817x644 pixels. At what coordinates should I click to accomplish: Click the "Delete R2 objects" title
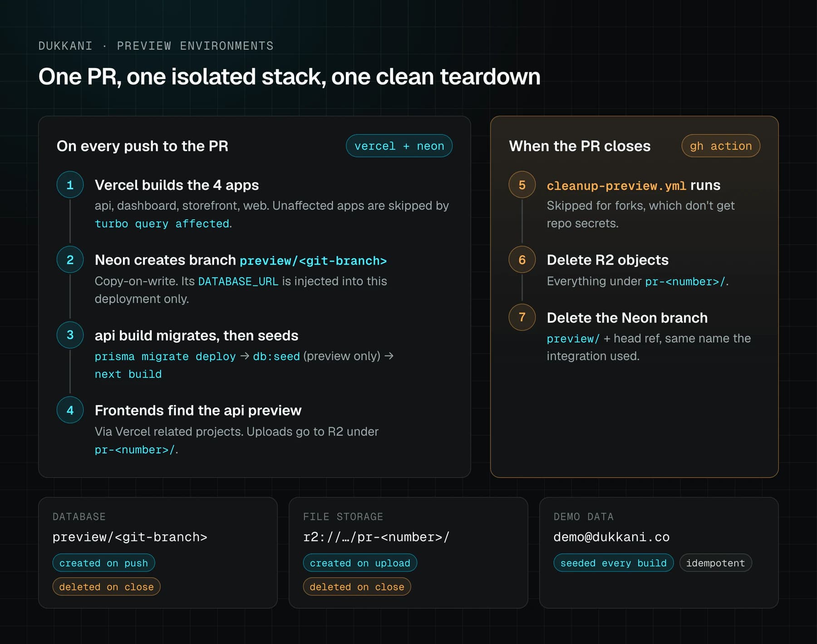(x=607, y=260)
